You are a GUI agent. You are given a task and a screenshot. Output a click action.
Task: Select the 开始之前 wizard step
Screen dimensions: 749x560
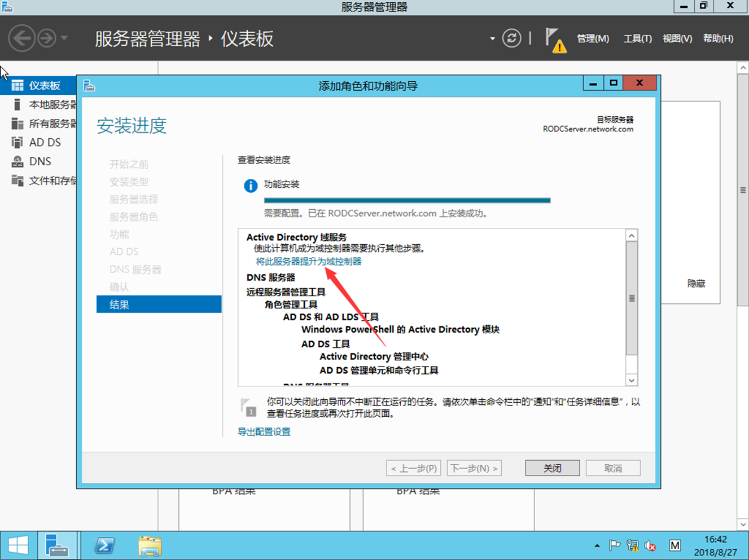tap(129, 164)
